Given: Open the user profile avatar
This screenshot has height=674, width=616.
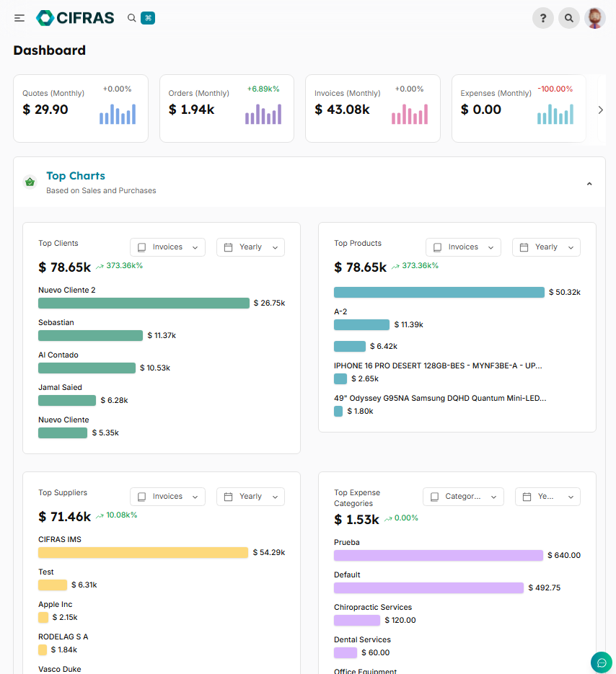Looking at the screenshot, I should pyautogui.click(x=595, y=18).
